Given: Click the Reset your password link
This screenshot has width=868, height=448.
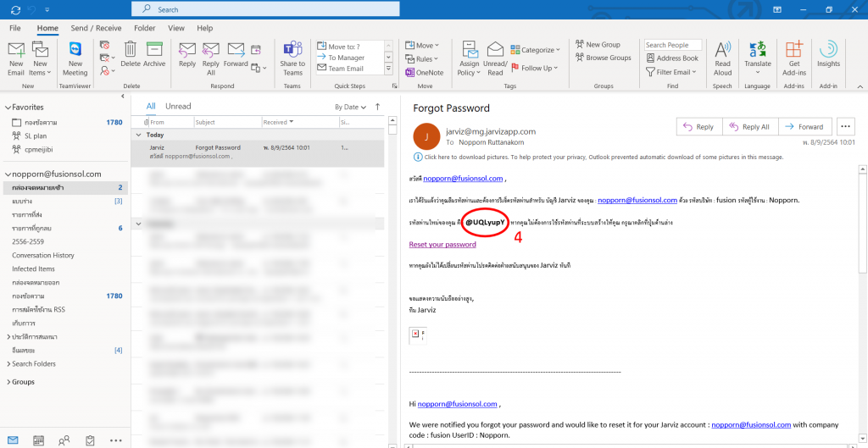Looking at the screenshot, I should pyautogui.click(x=442, y=245).
